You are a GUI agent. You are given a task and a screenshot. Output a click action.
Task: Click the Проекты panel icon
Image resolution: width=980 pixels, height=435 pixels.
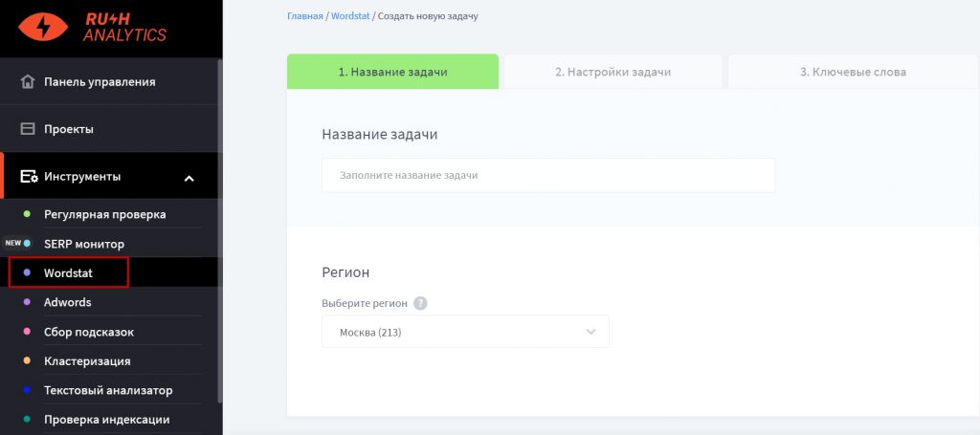[x=28, y=129]
